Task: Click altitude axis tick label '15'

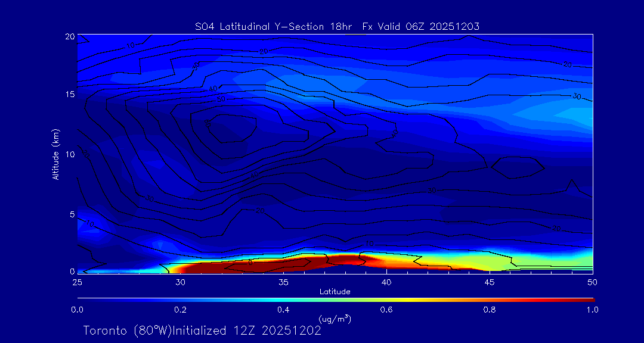Action: tap(70, 94)
